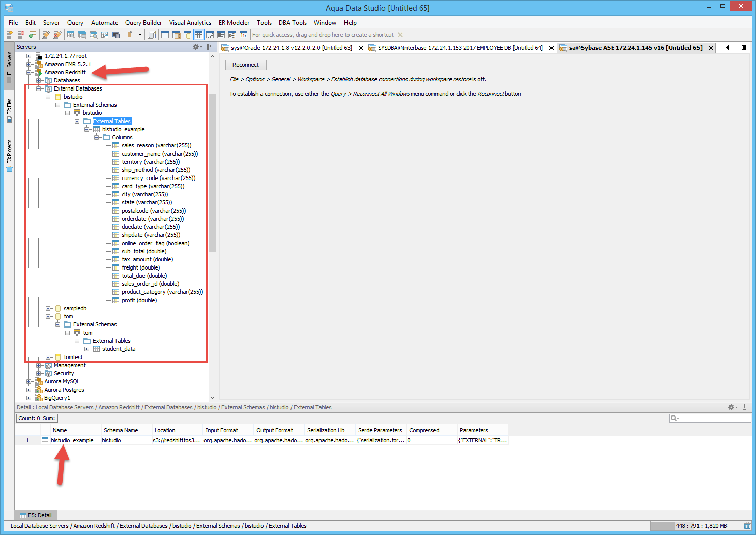Toggle the F3: Projects side tab
The width and height of the screenshot is (756, 535).
click(x=9, y=156)
